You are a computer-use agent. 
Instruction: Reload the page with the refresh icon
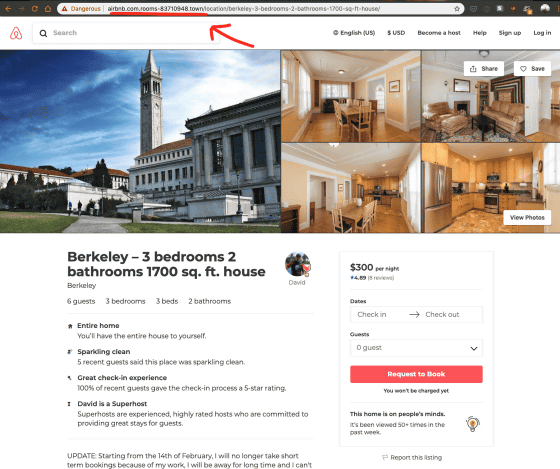pos(35,9)
